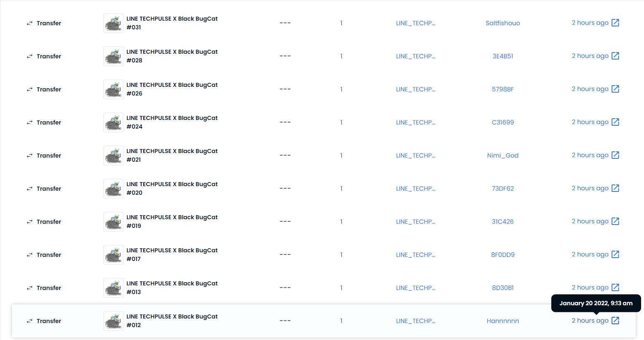Click '2 hours ago' timestamp for BugCat #012
Image resolution: width=644 pixels, height=340 pixels.
[x=590, y=321]
